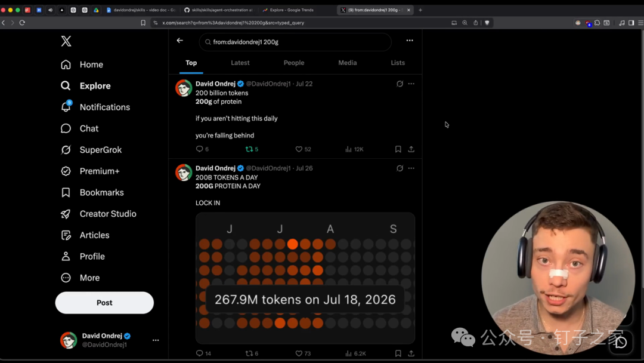Open Explore from the sidebar
The width and height of the screenshot is (644, 363).
[x=85, y=86]
